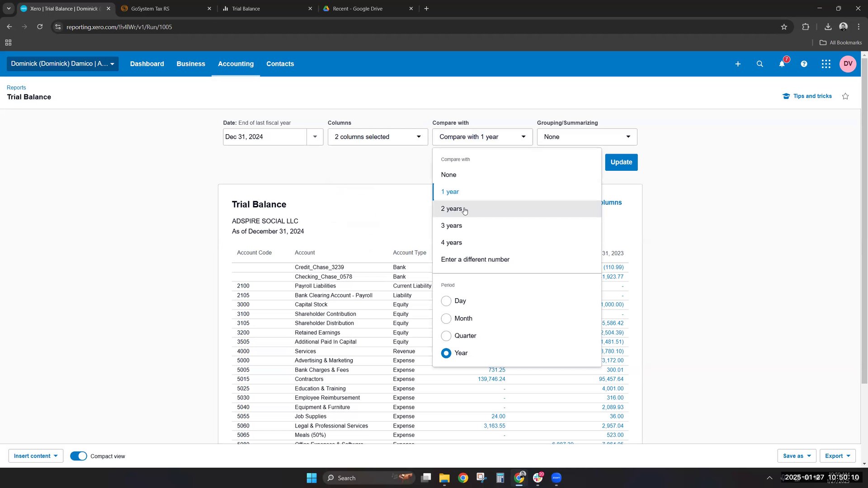Choose 3 years in compare list
This screenshot has height=488, width=868.
tap(452, 225)
